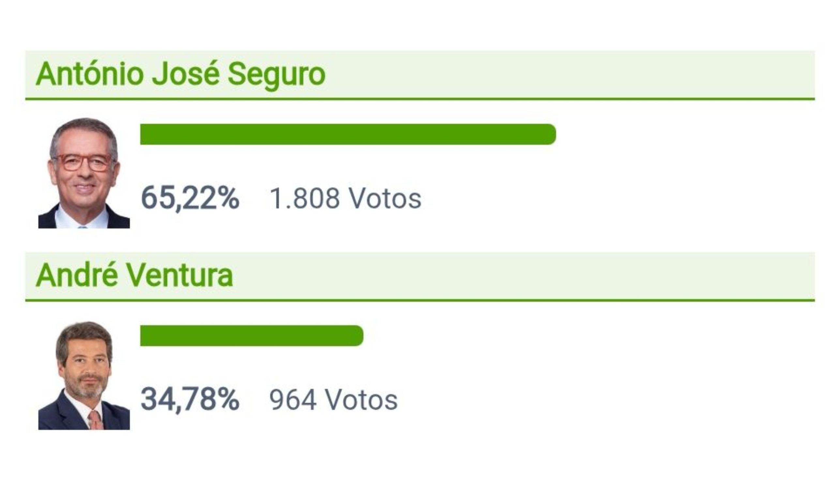Viewport: 835px width, 504px height.
Task: Click the 1.808 vote number
Action: point(304,198)
